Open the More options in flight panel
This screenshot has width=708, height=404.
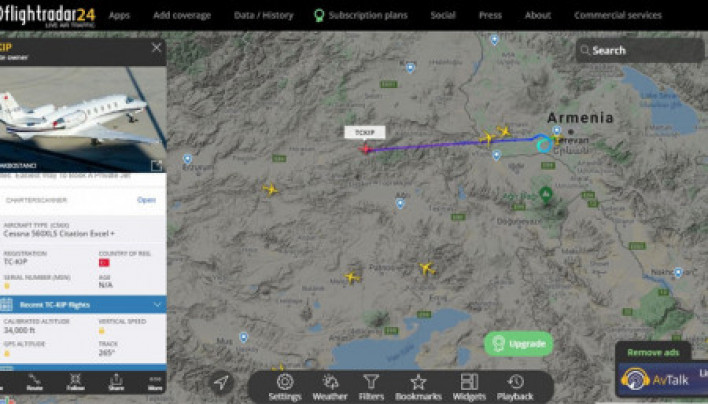(x=155, y=382)
